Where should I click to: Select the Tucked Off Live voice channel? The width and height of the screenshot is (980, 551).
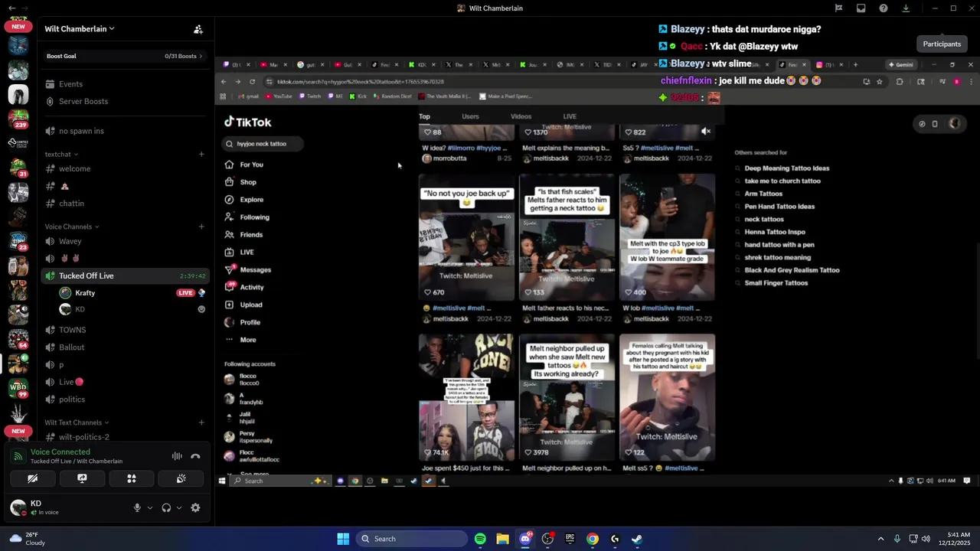click(x=125, y=275)
